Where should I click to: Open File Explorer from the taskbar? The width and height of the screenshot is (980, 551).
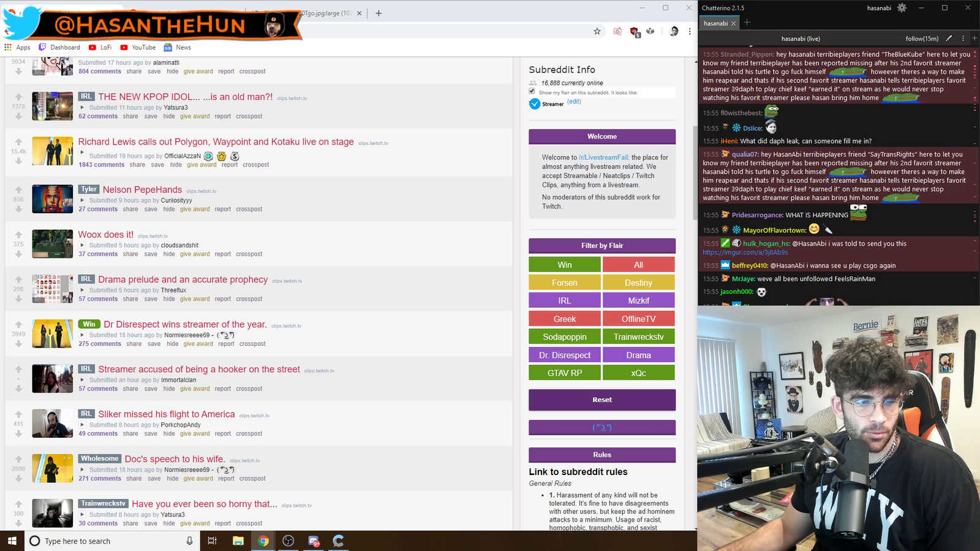(x=238, y=541)
